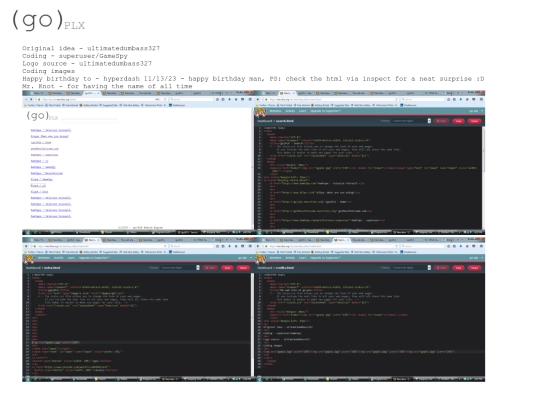Open the screenshot of the search.html code editor
This screenshot has height=405, width=540.
pyautogui.click(x=369, y=163)
